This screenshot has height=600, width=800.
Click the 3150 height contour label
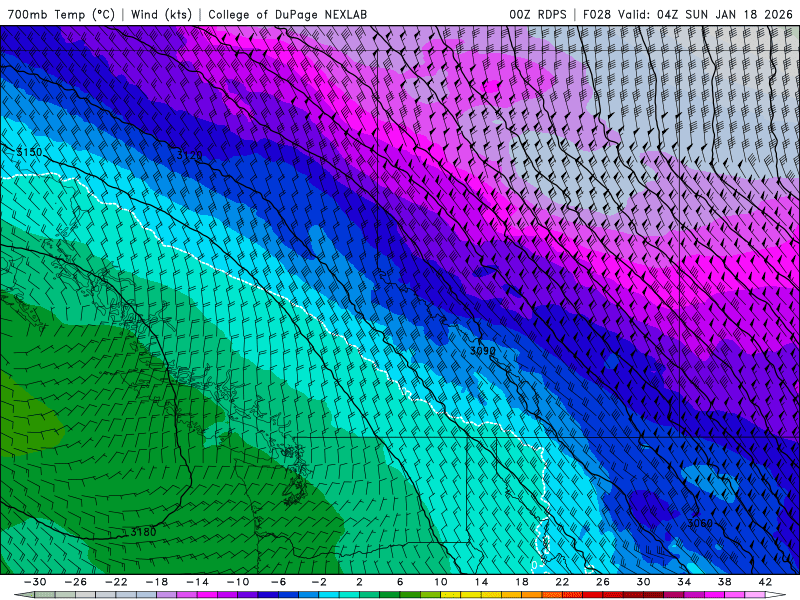(29, 152)
